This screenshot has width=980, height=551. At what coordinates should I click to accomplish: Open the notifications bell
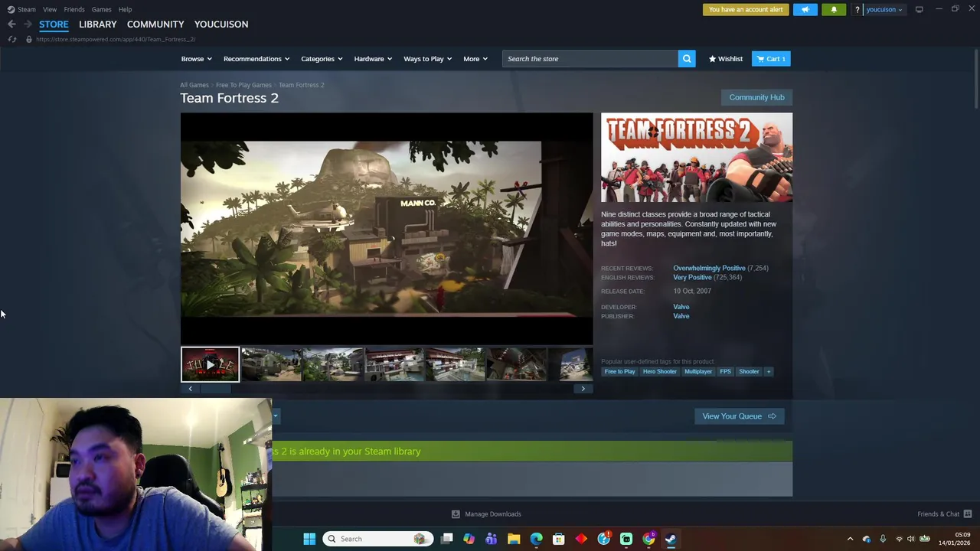(x=834, y=9)
